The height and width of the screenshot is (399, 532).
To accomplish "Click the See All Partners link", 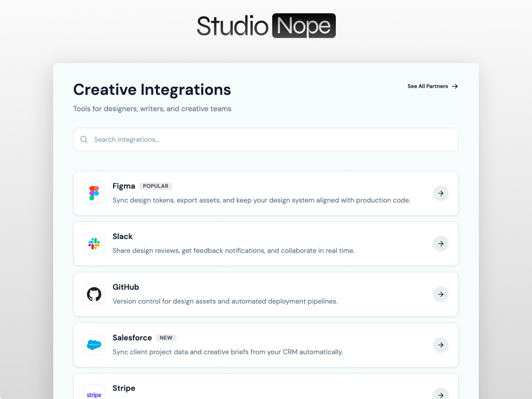I will (x=427, y=86).
